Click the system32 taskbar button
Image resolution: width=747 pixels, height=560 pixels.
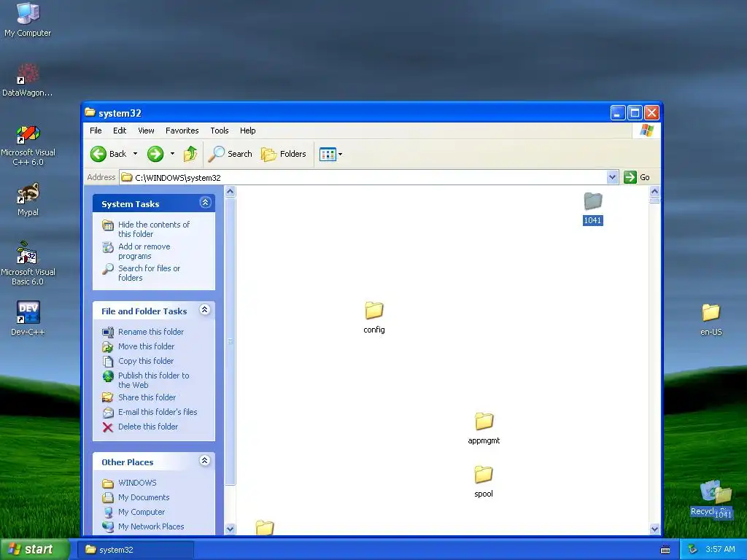coord(136,550)
